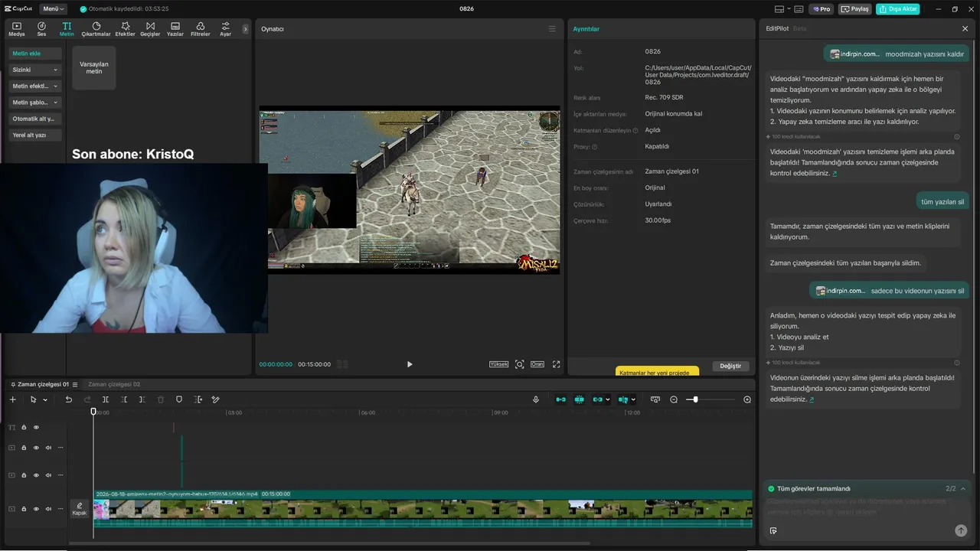Open the Efektler tab
Screen dimensions: 980x551
click(125, 29)
